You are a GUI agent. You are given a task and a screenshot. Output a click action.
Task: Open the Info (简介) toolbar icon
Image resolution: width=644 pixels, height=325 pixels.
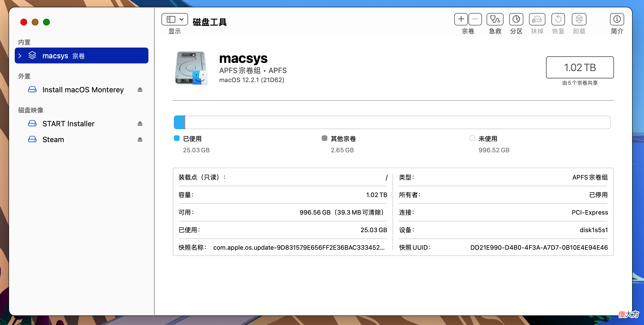point(617,19)
